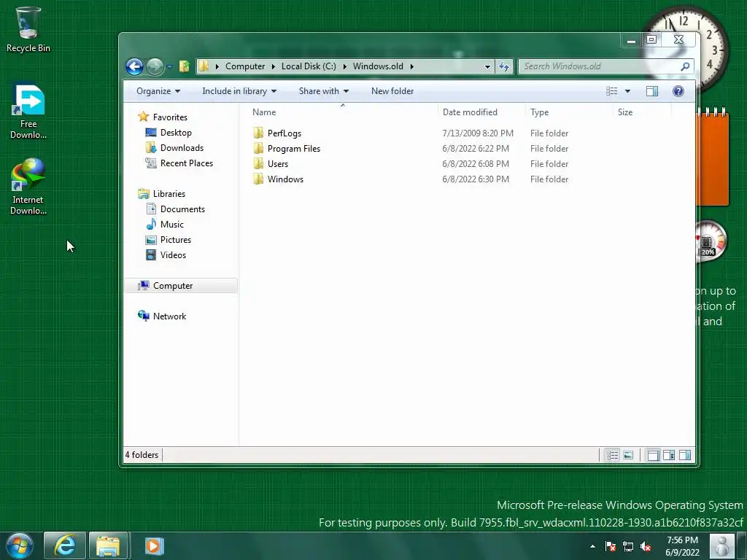
Task: Click the muted volume tray icon
Action: click(x=646, y=546)
